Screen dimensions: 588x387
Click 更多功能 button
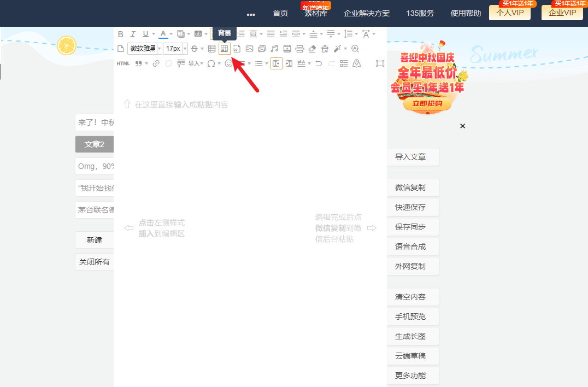coord(413,376)
